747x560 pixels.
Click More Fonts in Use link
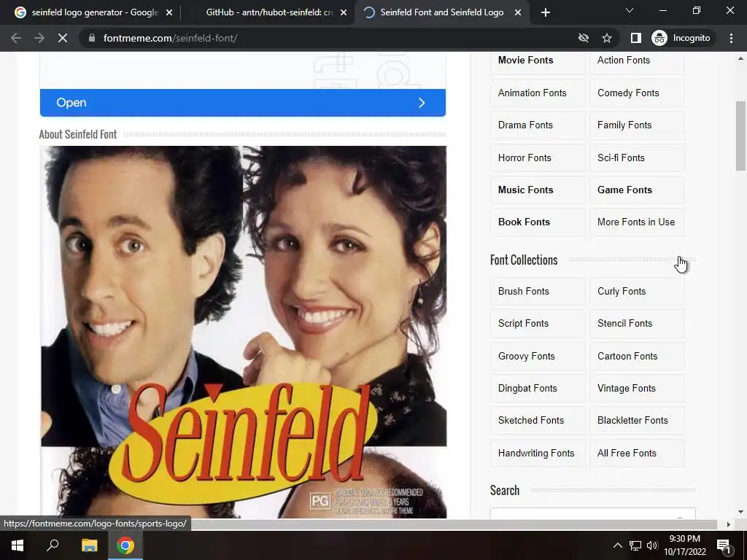pos(637,222)
